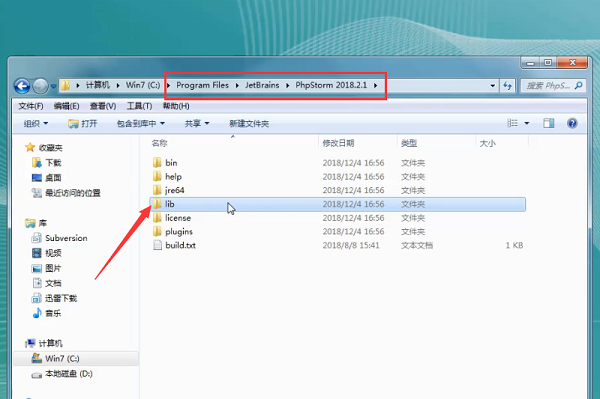The image size is (600, 399).
Task: Expand arrow after JetBrains breadcrumb
Action: 287,85
